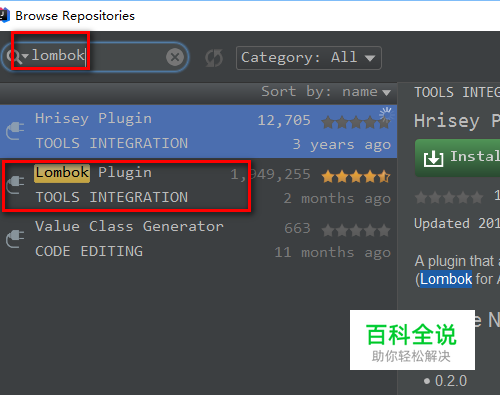Click the rating stars in details panel
500x395 pixels.
coord(449,197)
